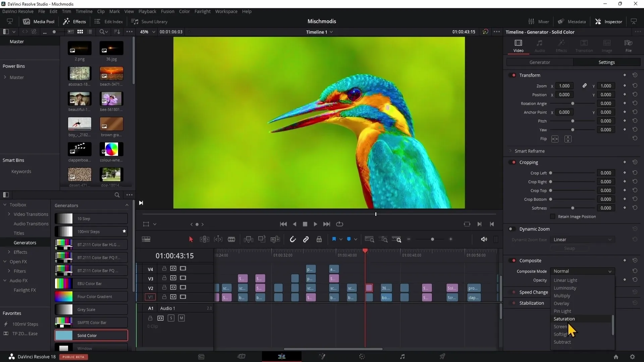Viewport: 644px width, 362px height.
Task: Click the Edit page icon
Action: (x=282, y=357)
